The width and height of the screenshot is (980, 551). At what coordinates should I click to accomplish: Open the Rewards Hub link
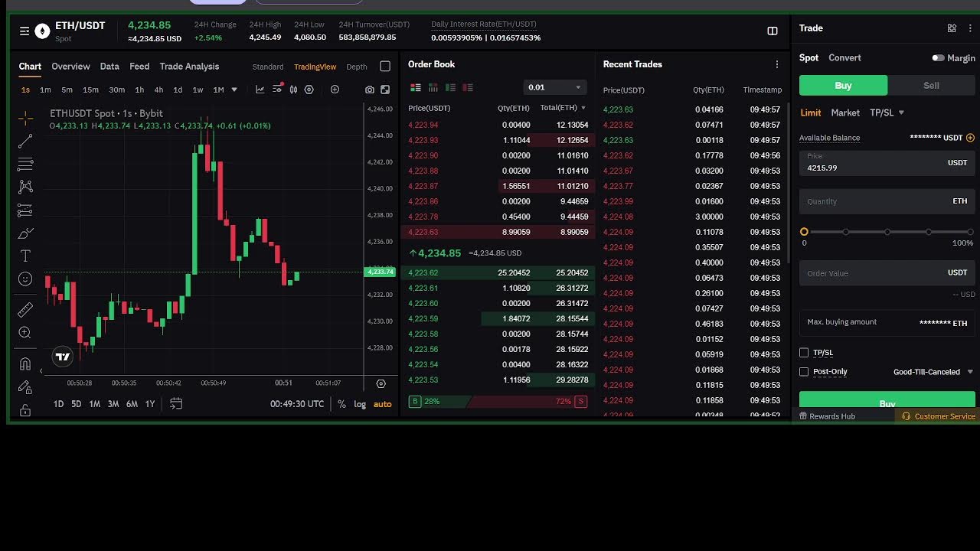[827, 416]
